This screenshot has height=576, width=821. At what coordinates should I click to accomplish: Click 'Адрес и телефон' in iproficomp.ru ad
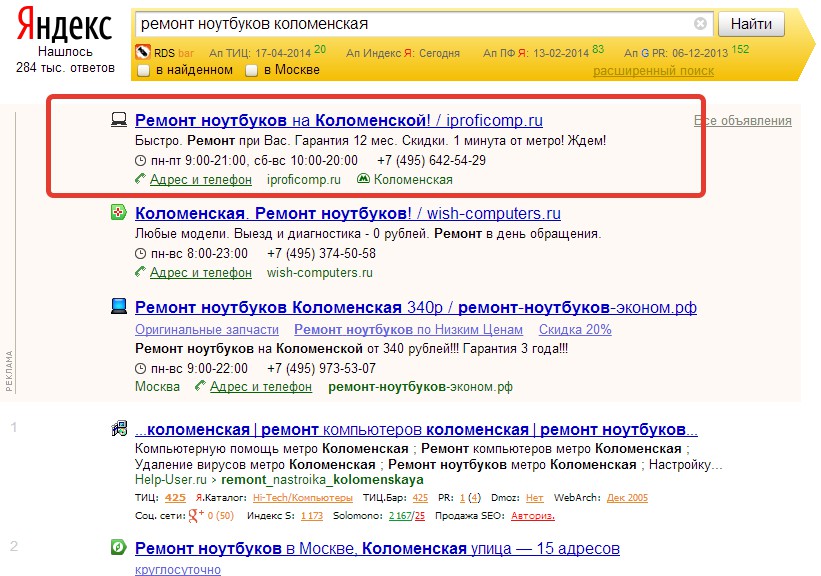click(201, 180)
